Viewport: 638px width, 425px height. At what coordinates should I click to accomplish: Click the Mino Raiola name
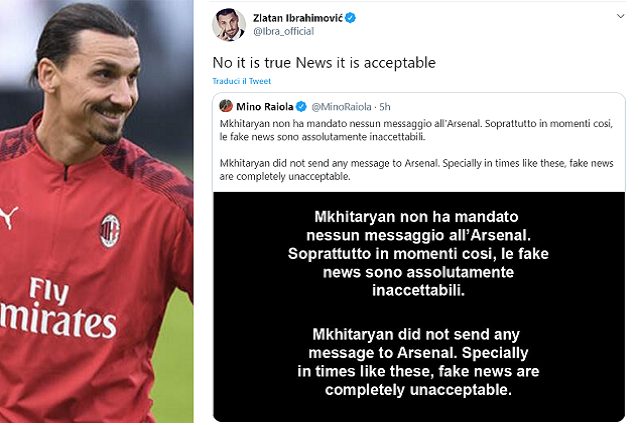tap(264, 107)
